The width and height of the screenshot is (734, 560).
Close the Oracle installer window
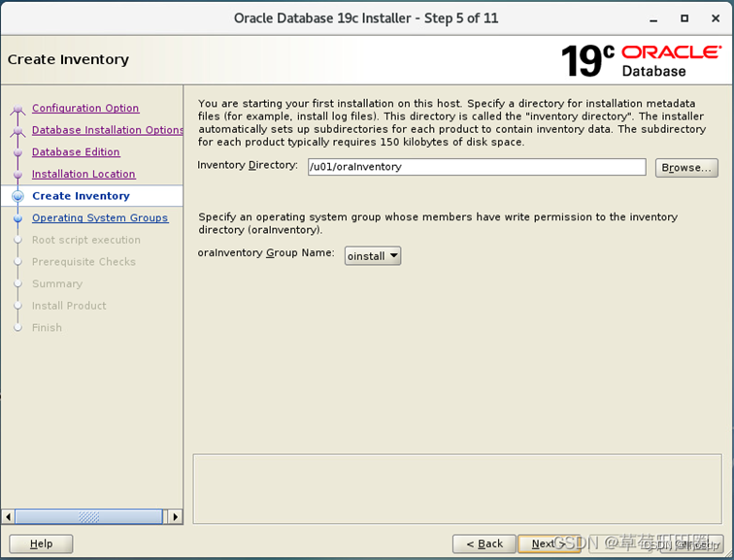[716, 18]
